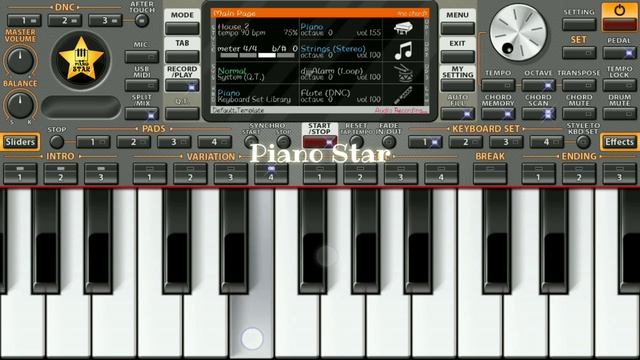Click the Exit button
The image size is (640, 360).
click(x=458, y=57)
